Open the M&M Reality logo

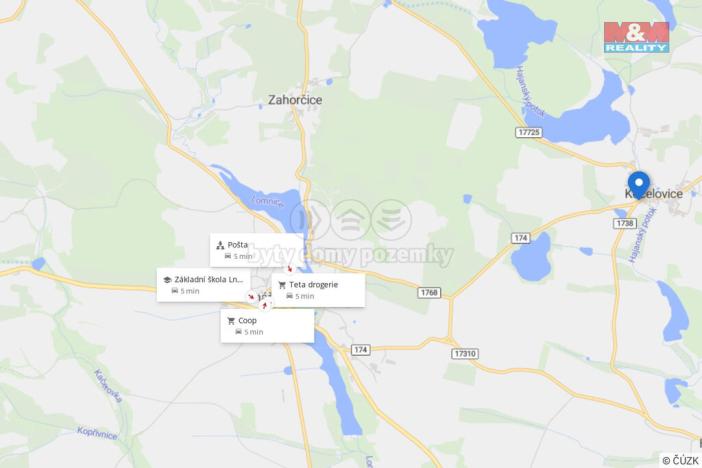[636, 37]
